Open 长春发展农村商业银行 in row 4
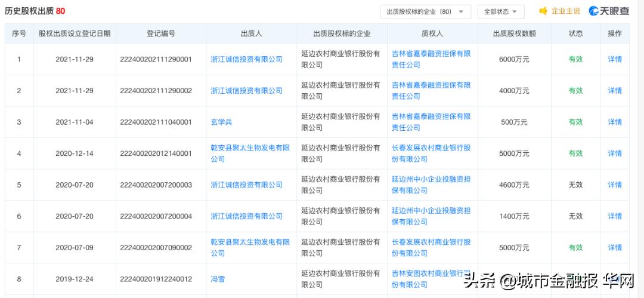Screen dimensions: 644x298 [x=431, y=153]
